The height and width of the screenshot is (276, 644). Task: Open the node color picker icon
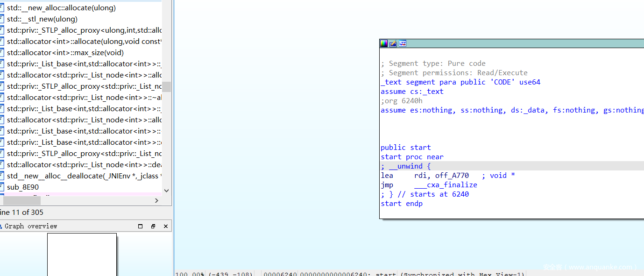coord(384,43)
